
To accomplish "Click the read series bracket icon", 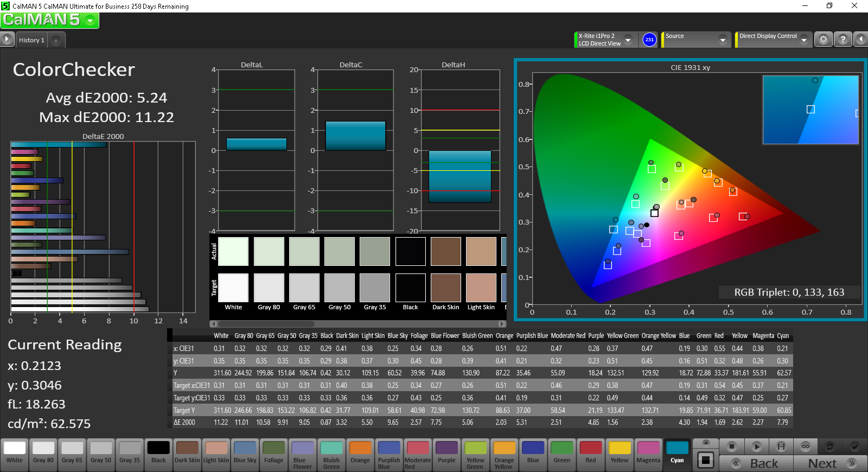I will pyautogui.click(x=781, y=447).
